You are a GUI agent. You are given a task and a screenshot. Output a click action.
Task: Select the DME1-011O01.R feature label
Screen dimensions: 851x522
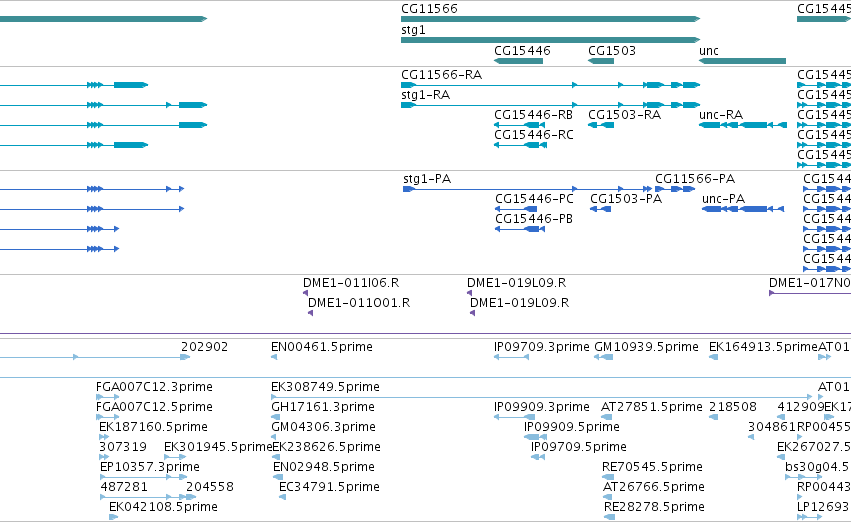point(359,303)
